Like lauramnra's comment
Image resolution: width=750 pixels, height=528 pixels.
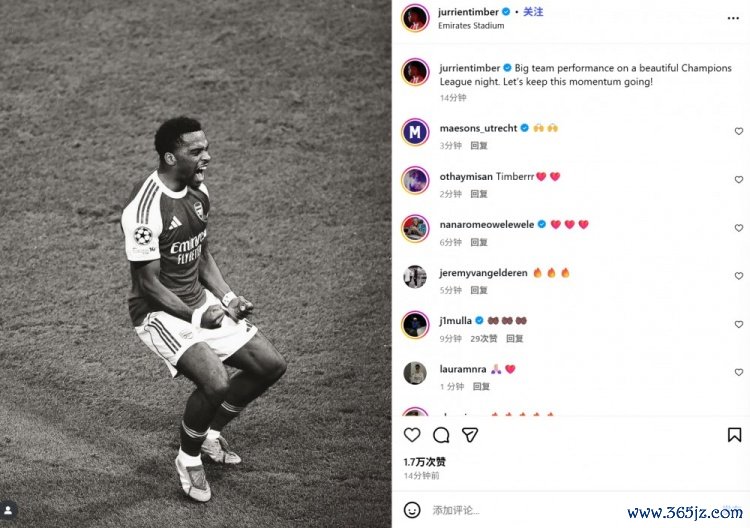(x=739, y=372)
